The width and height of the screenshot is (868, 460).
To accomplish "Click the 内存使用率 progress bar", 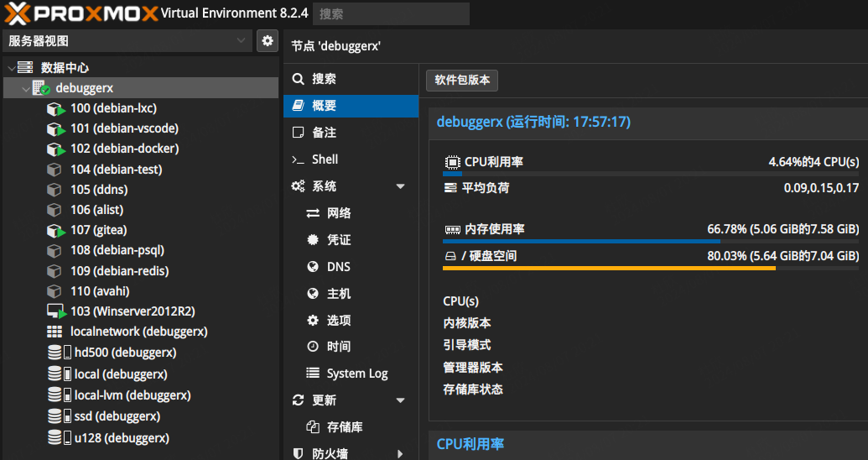I will 651,241.
